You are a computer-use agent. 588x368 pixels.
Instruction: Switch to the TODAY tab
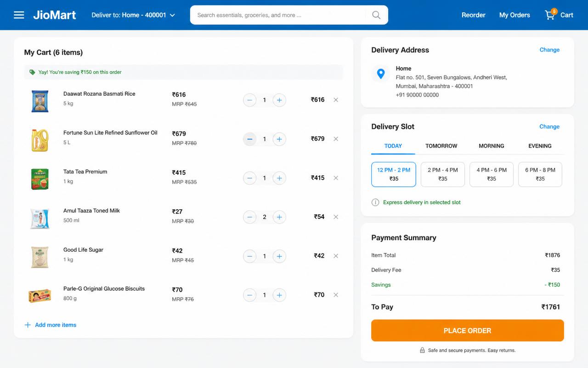[393, 146]
